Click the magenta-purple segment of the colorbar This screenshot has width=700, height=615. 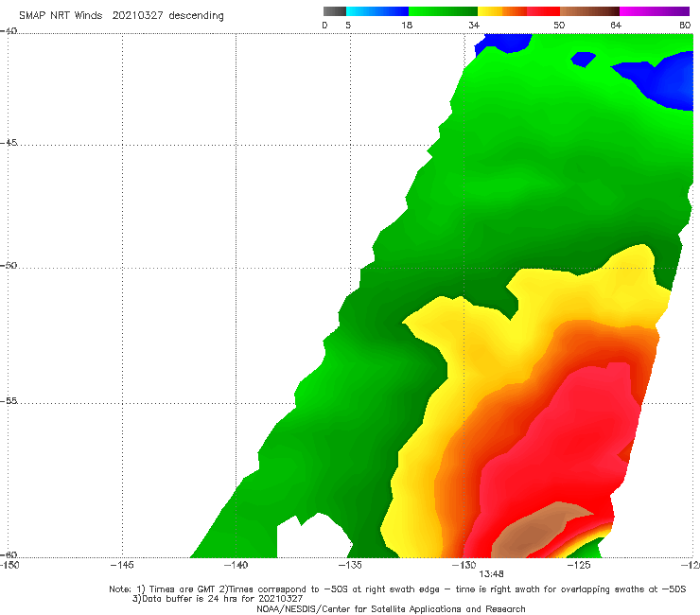(x=655, y=11)
